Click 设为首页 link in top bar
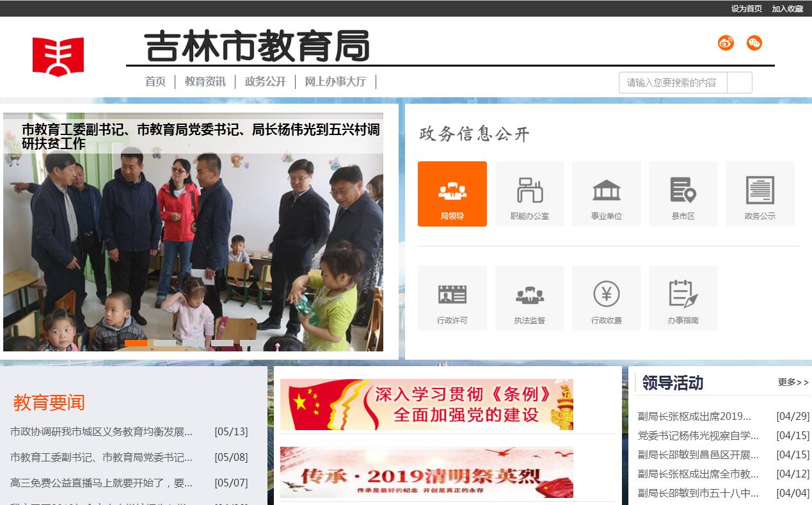 [x=746, y=9]
